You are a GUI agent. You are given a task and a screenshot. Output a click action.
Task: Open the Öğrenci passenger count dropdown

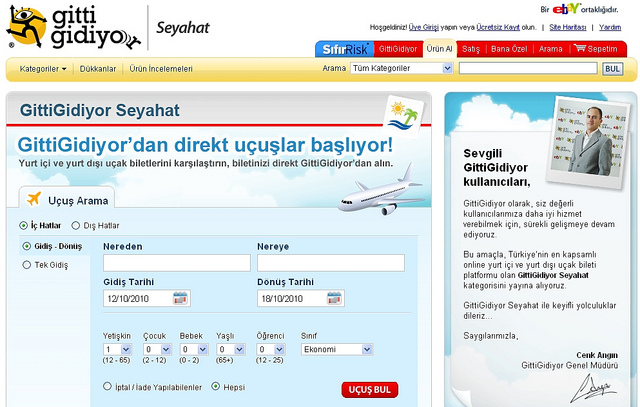[x=271, y=349]
